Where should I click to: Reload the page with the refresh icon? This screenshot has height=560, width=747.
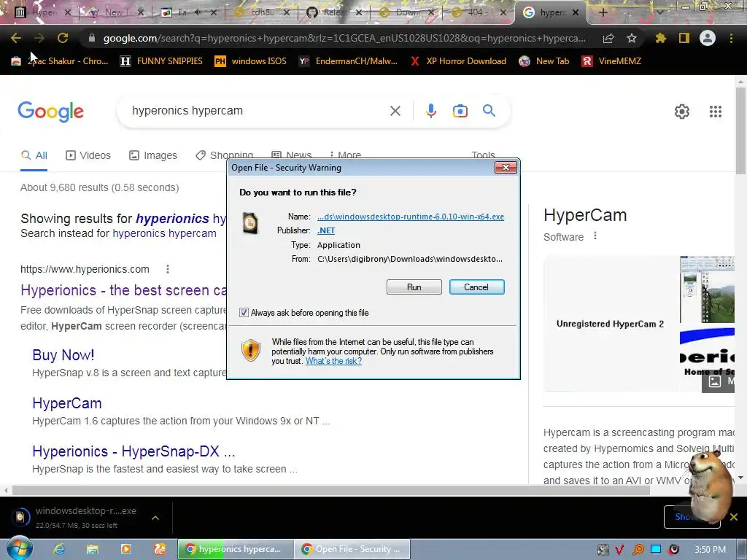[63, 38]
